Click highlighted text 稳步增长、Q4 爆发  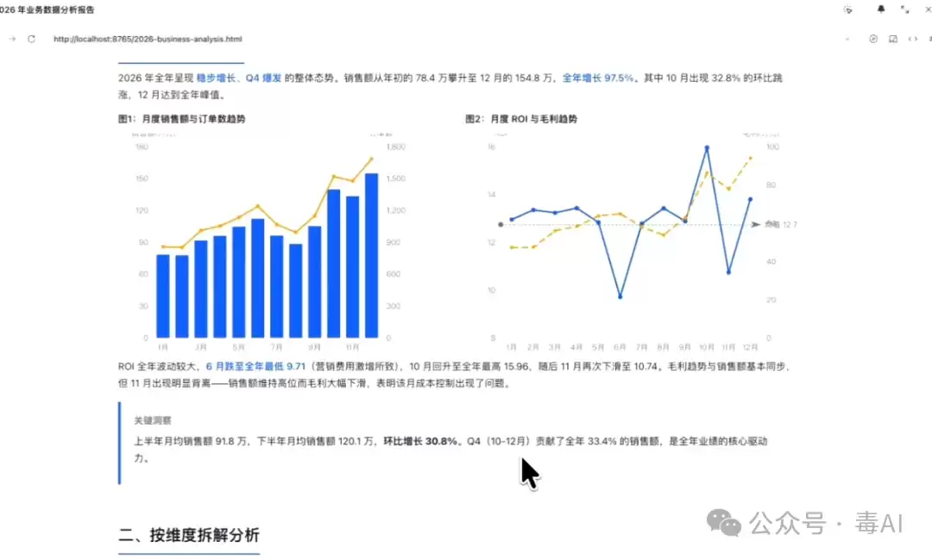[239, 78]
